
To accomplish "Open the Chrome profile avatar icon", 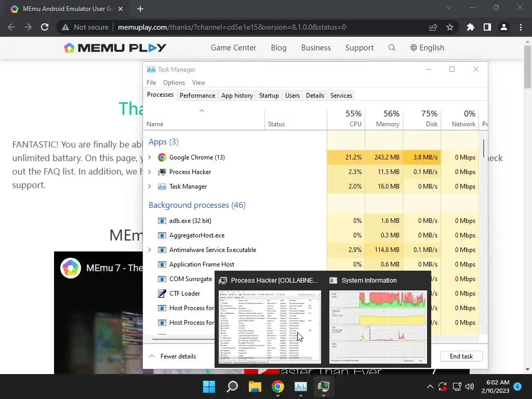I will (504, 27).
